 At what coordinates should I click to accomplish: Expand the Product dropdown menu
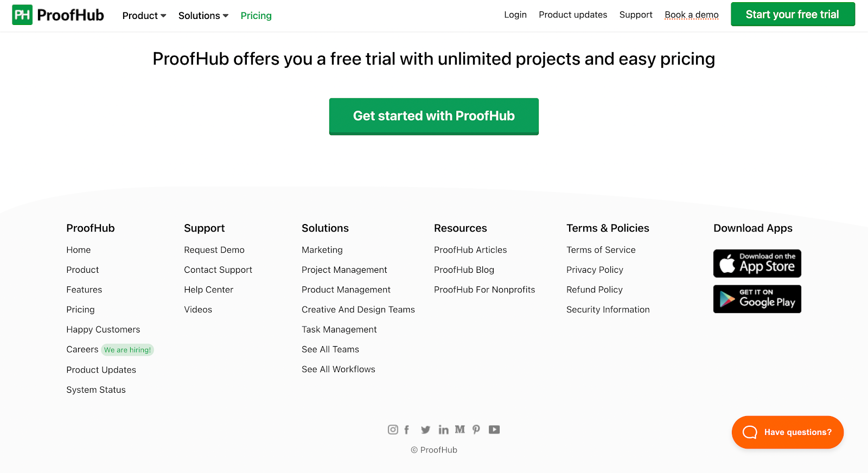click(144, 16)
